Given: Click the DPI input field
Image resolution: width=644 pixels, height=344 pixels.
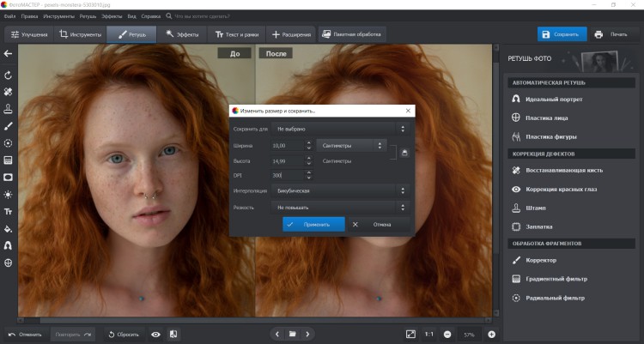Looking at the screenshot, I should coord(289,175).
